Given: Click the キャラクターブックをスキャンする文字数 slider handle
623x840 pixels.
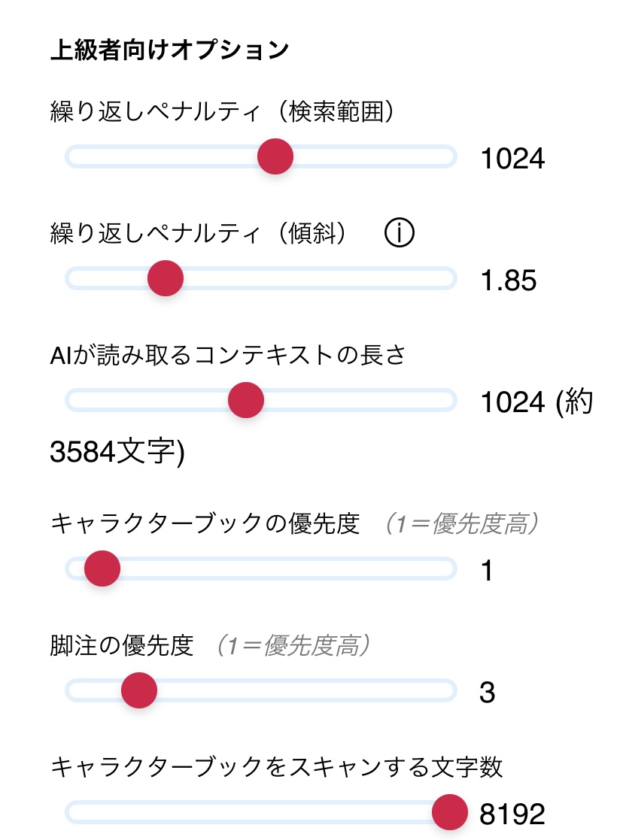Looking at the screenshot, I should tap(451, 812).
